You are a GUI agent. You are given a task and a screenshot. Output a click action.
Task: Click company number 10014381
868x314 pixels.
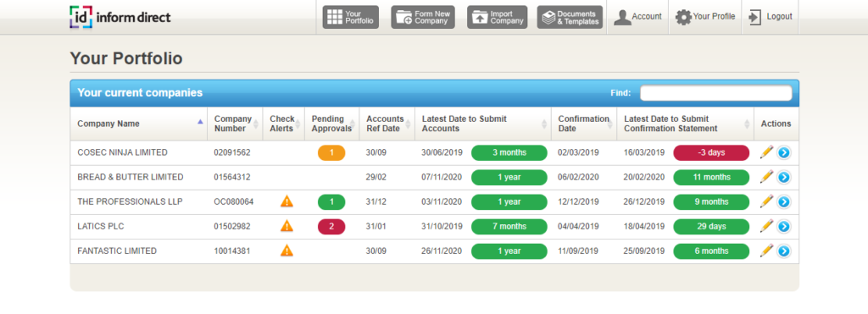232,251
